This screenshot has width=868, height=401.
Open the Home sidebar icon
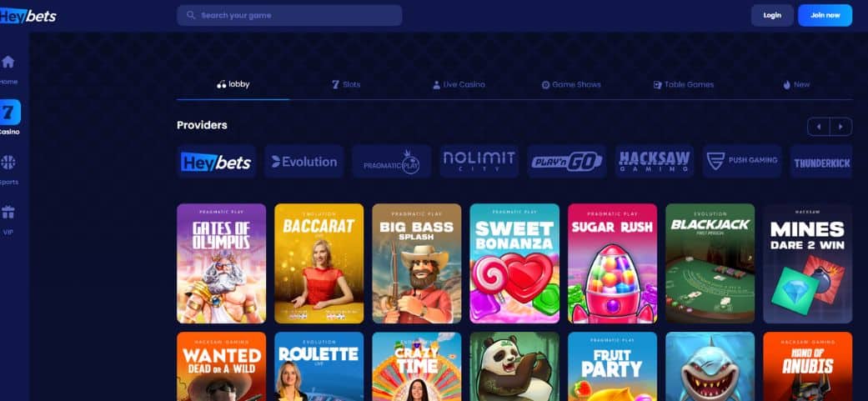pos(8,62)
